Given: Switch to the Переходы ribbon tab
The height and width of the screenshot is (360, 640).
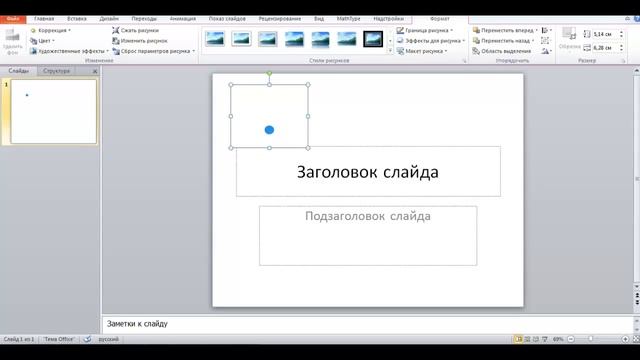Looking at the screenshot, I should (144, 19).
